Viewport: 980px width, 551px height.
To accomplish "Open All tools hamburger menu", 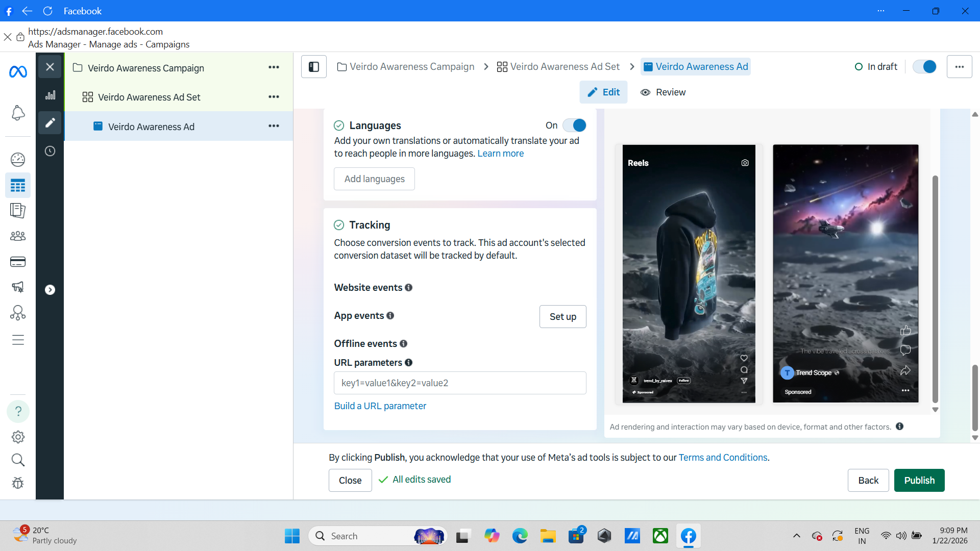I will 18,340.
